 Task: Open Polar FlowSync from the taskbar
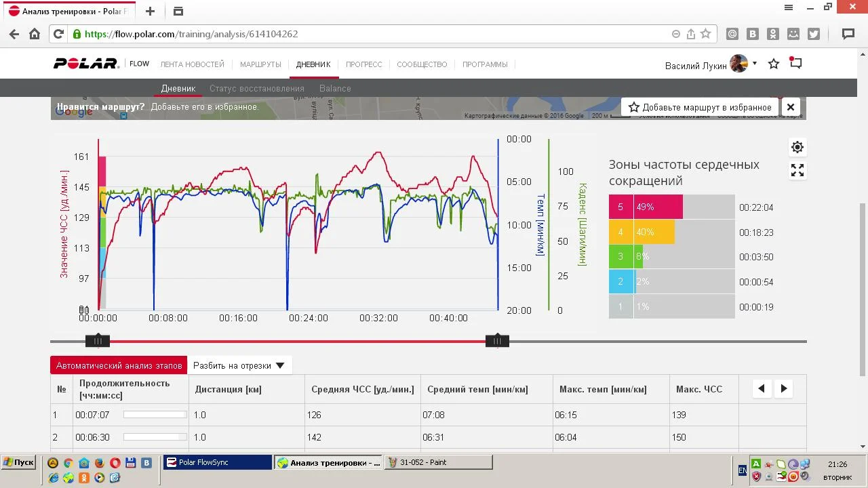click(x=217, y=462)
